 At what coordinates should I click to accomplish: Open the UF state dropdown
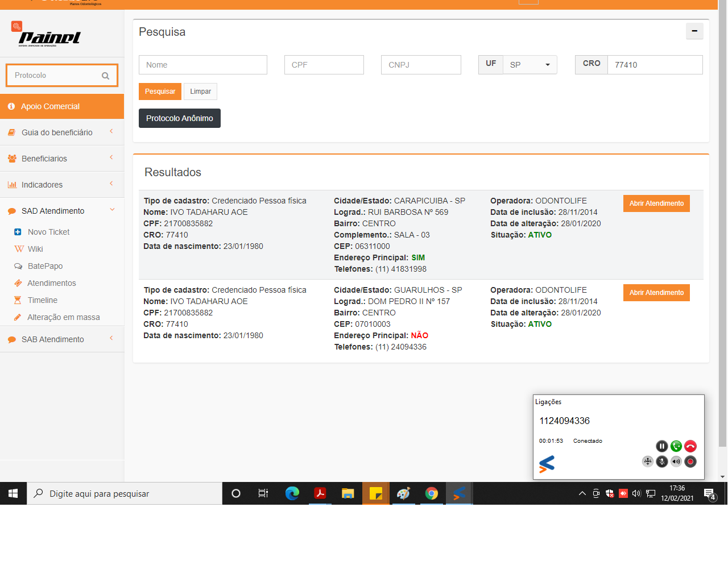tap(530, 65)
